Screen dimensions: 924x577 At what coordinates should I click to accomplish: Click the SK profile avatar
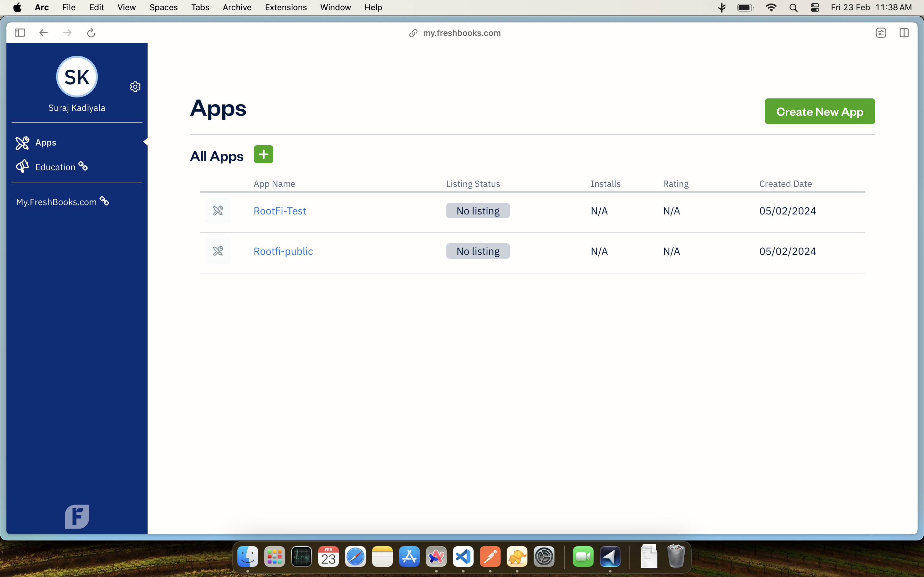tap(77, 77)
